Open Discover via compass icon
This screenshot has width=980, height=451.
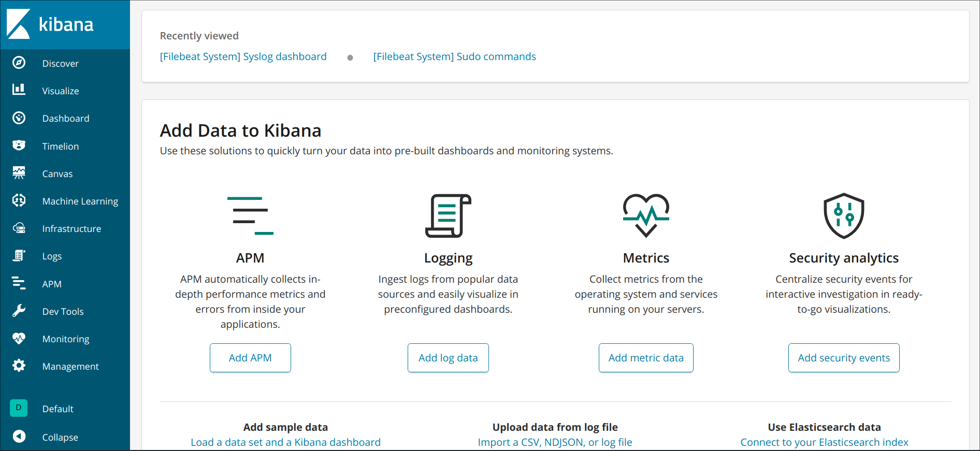(19, 63)
